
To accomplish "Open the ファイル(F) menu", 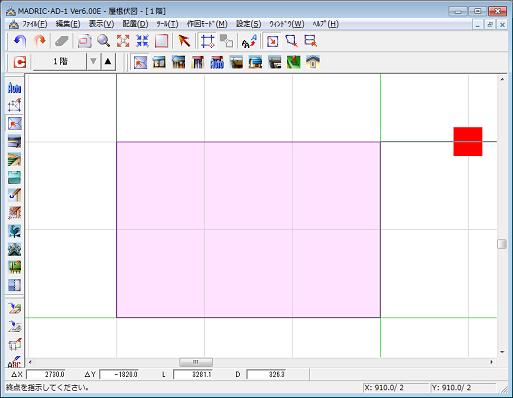I will point(33,24).
